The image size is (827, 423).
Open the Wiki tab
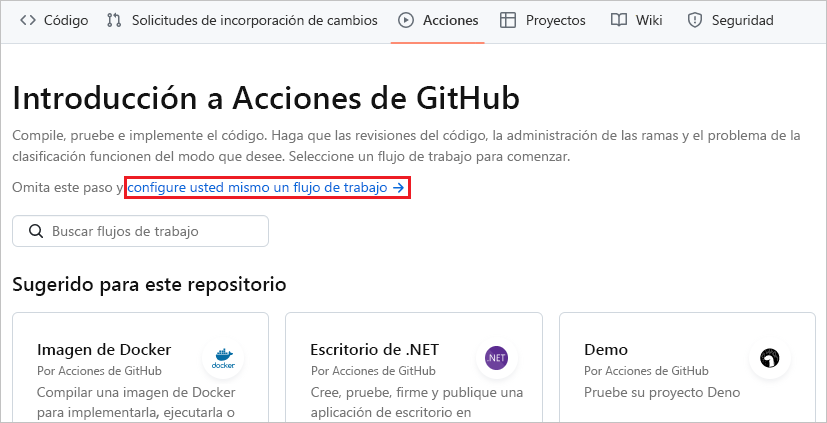636,20
